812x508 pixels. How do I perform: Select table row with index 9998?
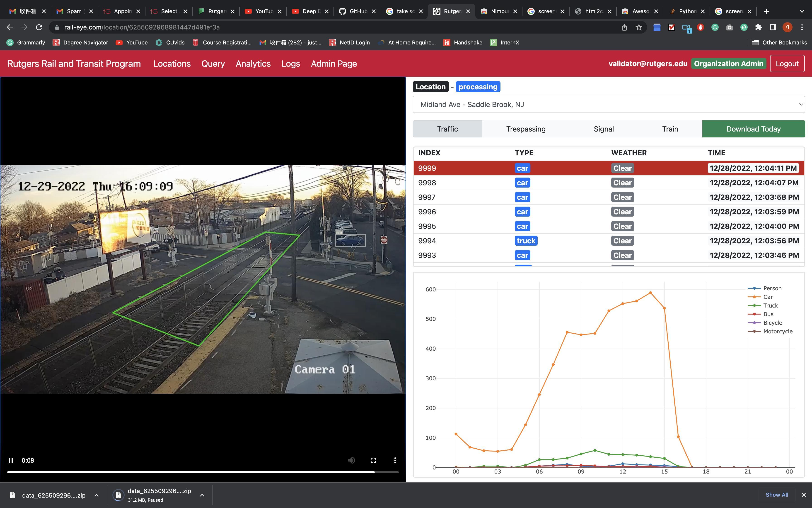pos(609,183)
